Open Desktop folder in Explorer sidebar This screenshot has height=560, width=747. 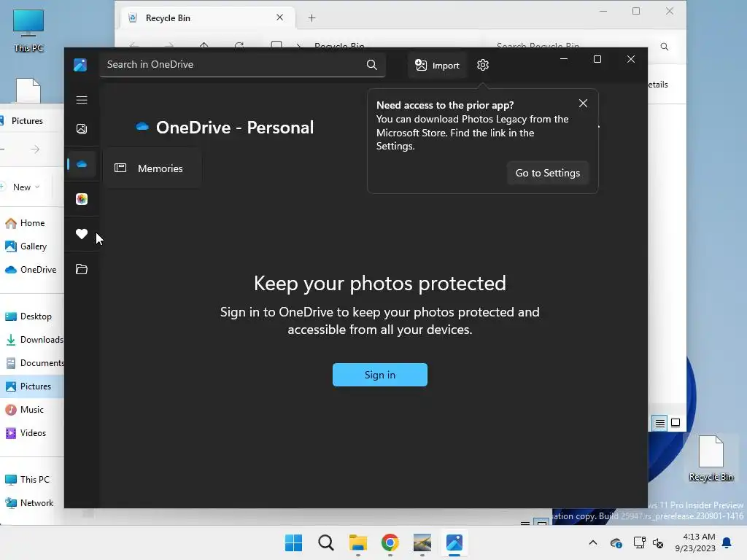tap(32, 316)
